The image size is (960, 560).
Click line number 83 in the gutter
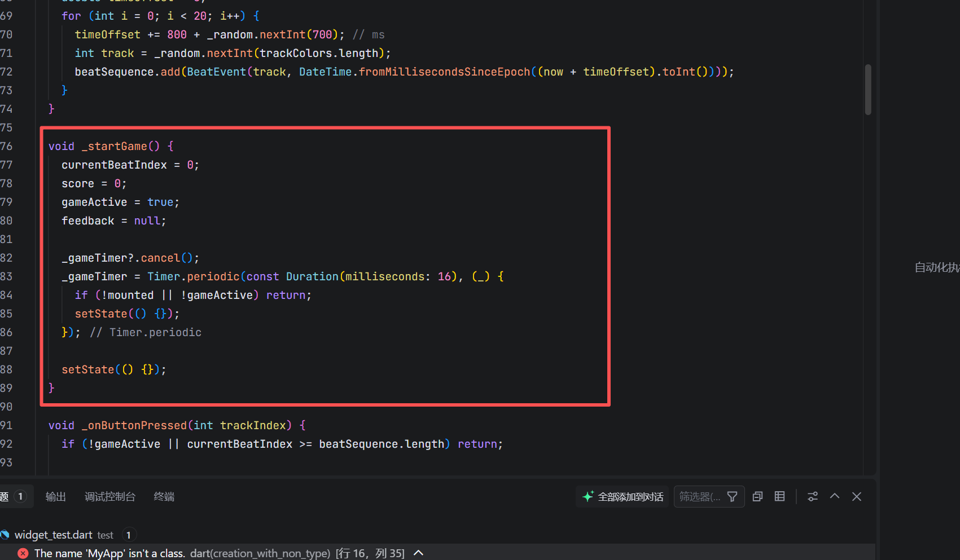[6, 276]
